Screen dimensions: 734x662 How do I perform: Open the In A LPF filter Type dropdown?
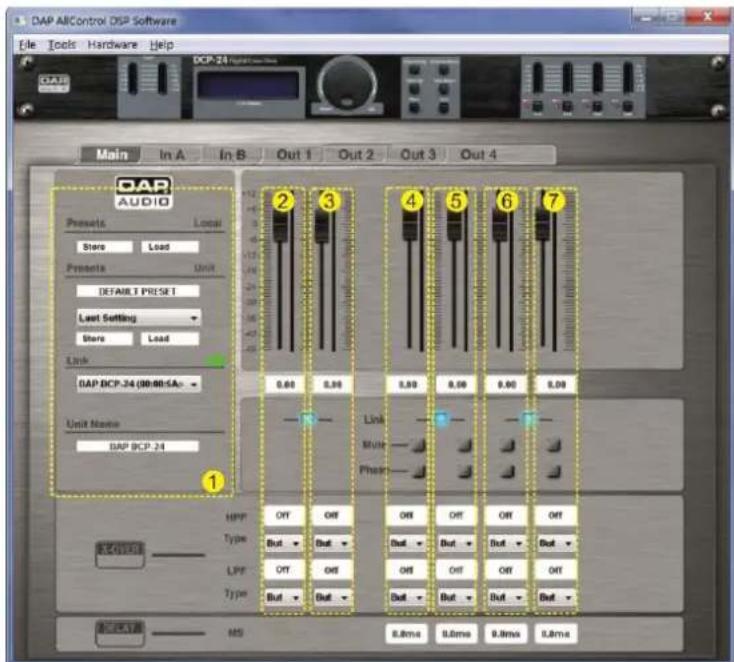(x=284, y=597)
